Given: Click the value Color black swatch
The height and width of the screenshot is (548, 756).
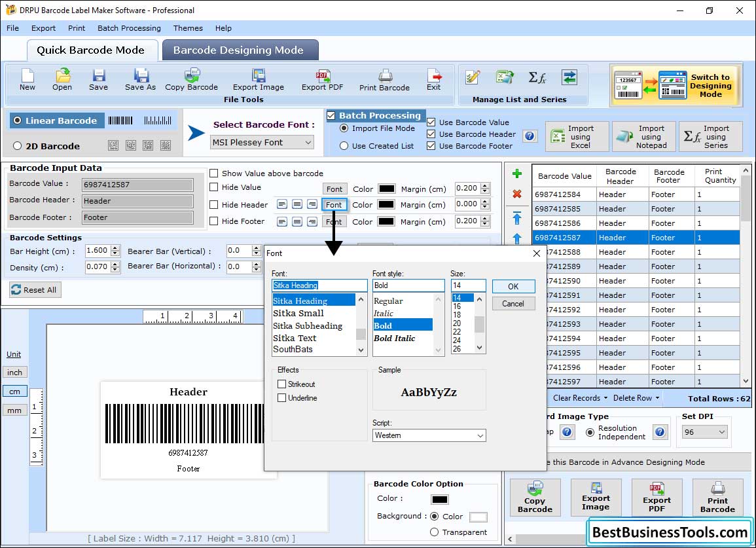Looking at the screenshot, I should coord(386,189).
